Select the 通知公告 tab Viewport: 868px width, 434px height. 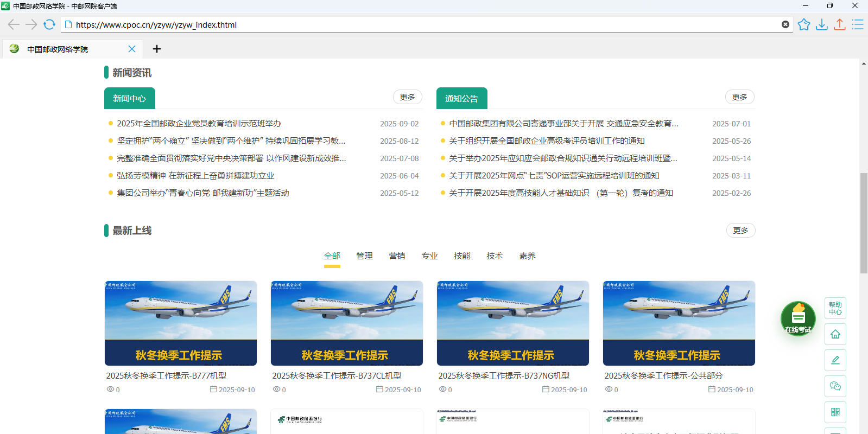coord(461,98)
